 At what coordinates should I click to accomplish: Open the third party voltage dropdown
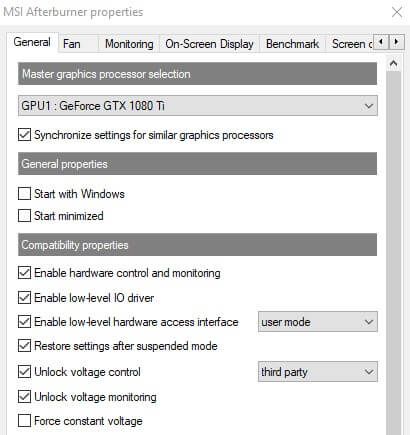[318, 372]
